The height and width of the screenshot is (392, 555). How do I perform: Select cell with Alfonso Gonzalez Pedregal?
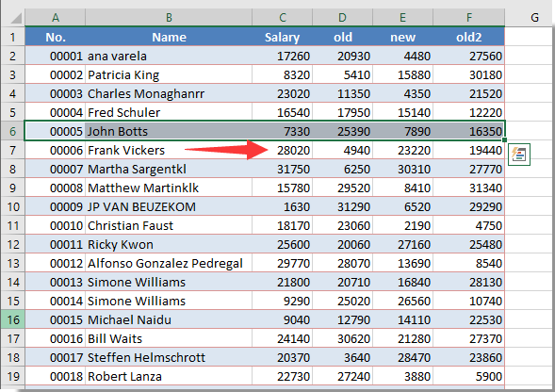click(169, 263)
